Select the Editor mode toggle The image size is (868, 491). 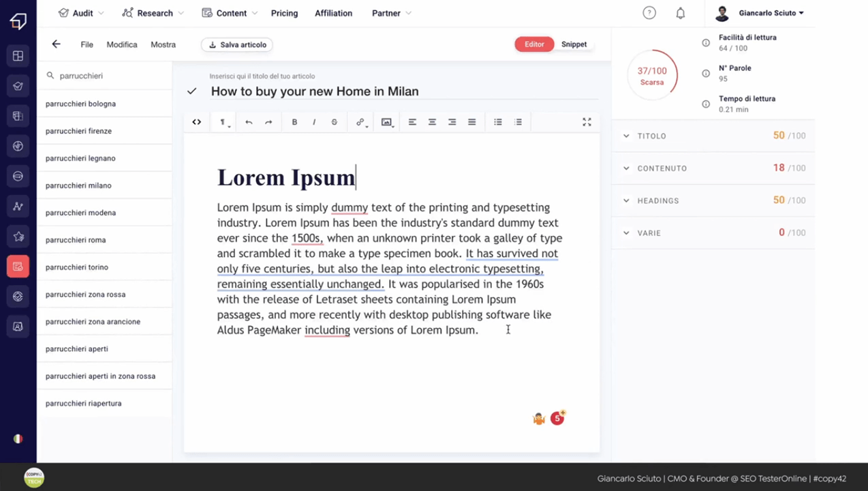click(x=534, y=44)
